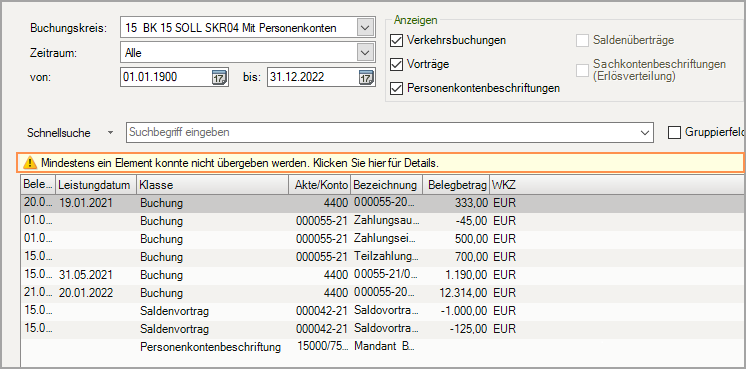This screenshot has height=369, width=746.
Task: Click the yellow warning triangle icon
Action: (x=30, y=163)
